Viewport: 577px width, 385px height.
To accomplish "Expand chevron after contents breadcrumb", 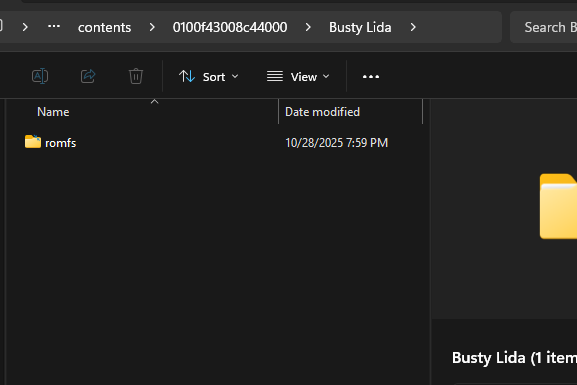I will click(x=152, y=27).
